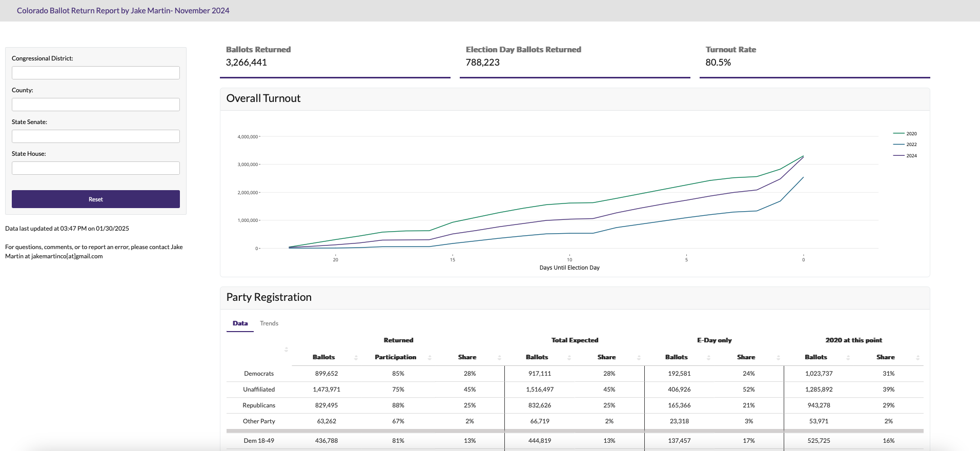Sort table by Participation column icon
This screenshot has width=980, height=451.
point(430,357)
